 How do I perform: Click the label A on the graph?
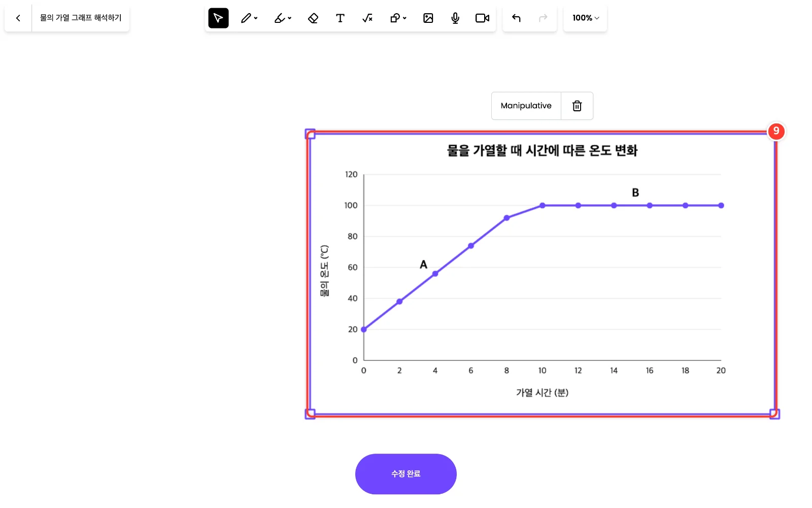(423, 265)
